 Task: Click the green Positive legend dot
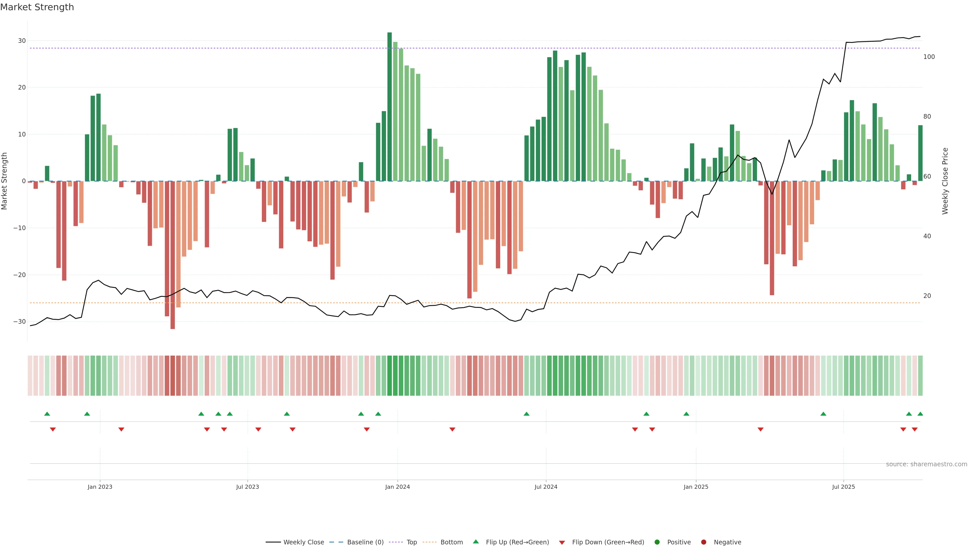click(657, 542)
